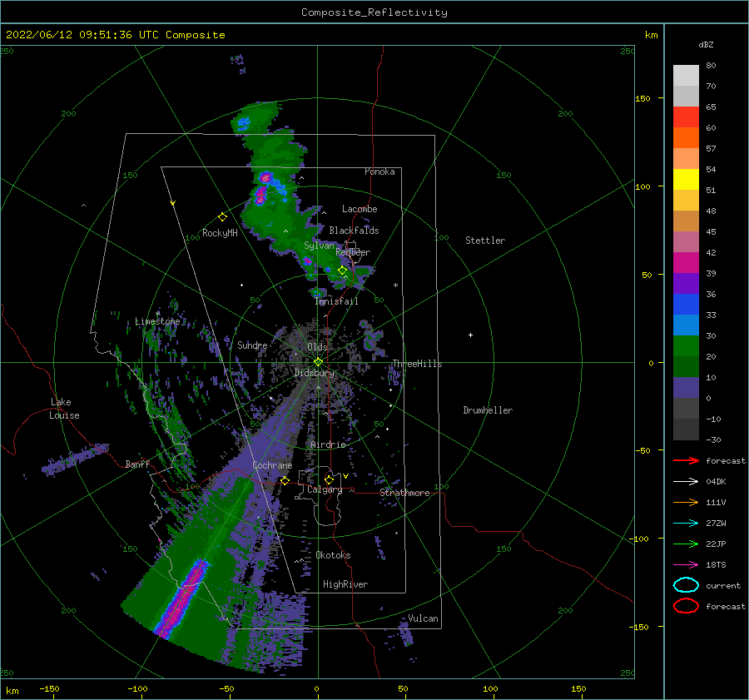Click the white 04DK arrow icon
This screenshot has height=700, width=749.
click(x=686, y=482)
